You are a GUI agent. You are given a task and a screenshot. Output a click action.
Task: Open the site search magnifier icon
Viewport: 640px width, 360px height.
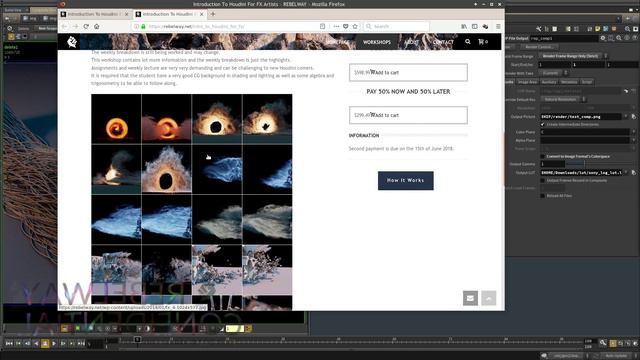coord(467,42)
